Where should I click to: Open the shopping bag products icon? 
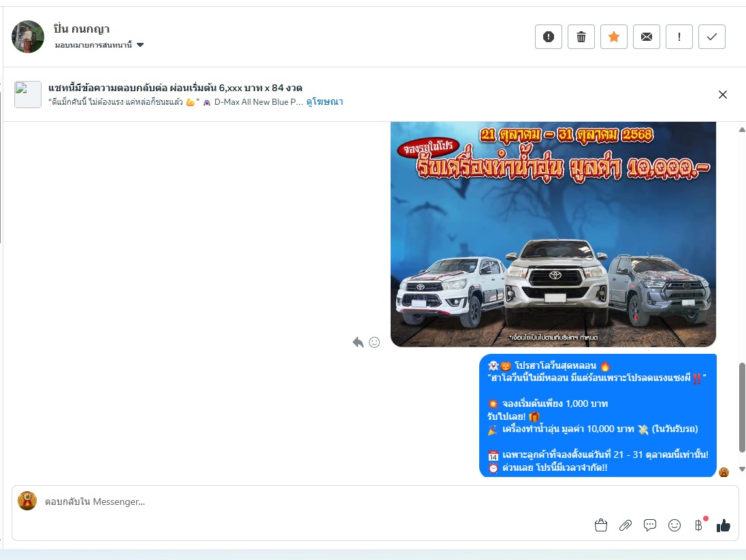pos(601,525)
